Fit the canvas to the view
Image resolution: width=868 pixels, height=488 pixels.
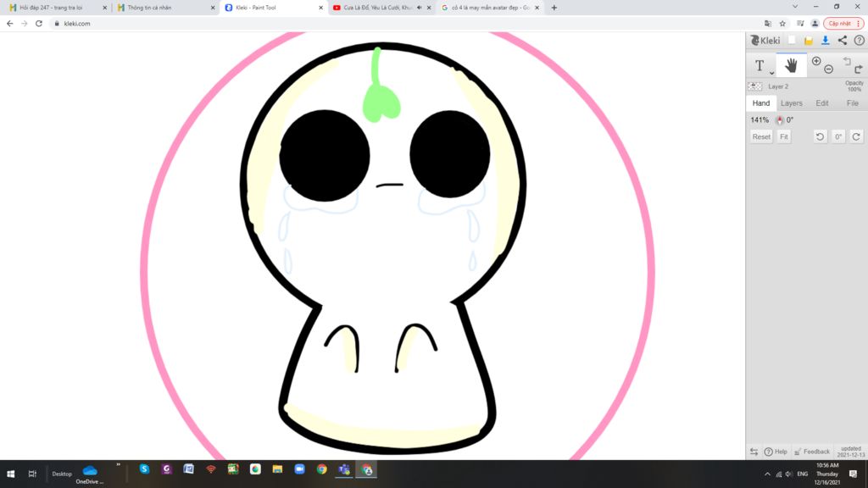point(784,136)
